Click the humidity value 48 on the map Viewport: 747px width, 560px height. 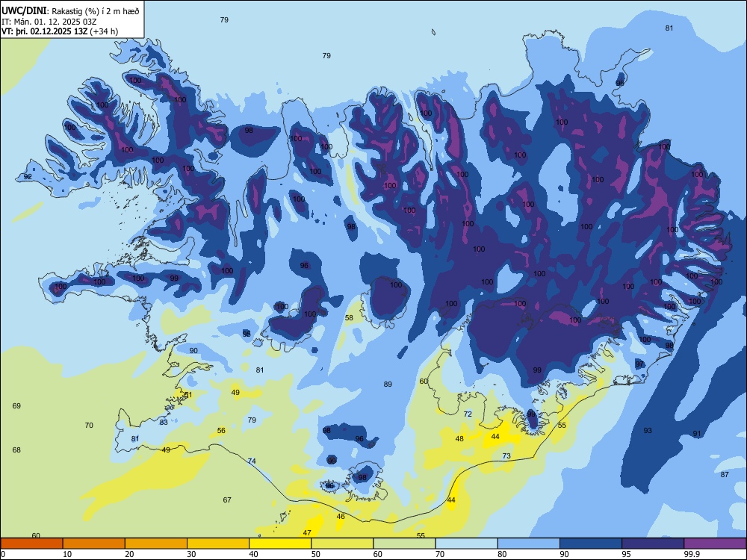pyautogui.click(x=459, y=438)
